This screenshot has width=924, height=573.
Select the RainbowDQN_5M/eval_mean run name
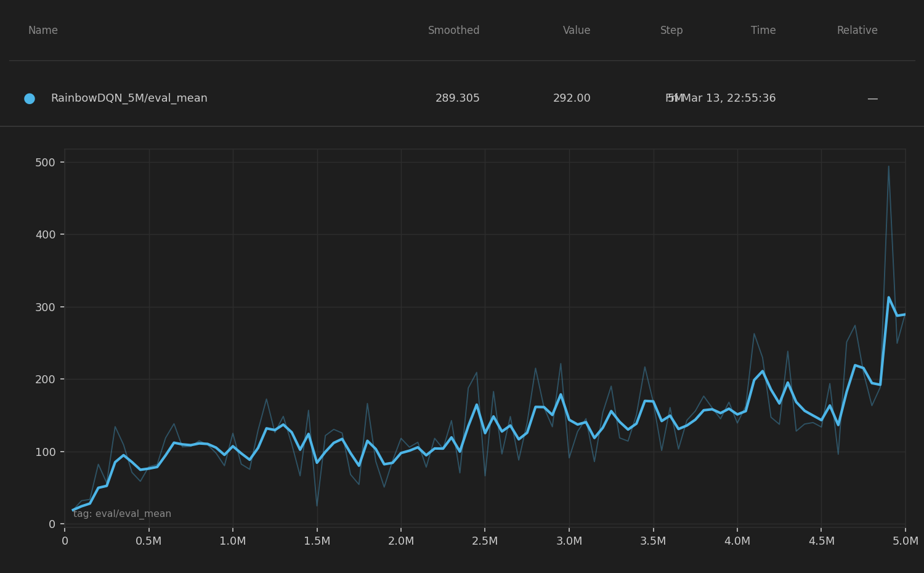tap(129, 99)
